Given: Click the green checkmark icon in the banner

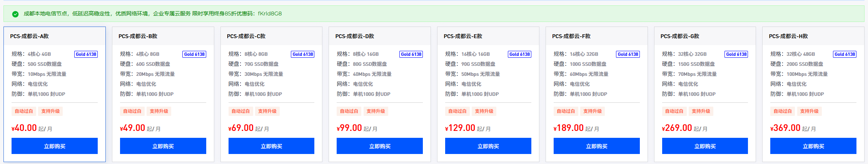Looking at the screenshot, I should click(x=15, y=14).
